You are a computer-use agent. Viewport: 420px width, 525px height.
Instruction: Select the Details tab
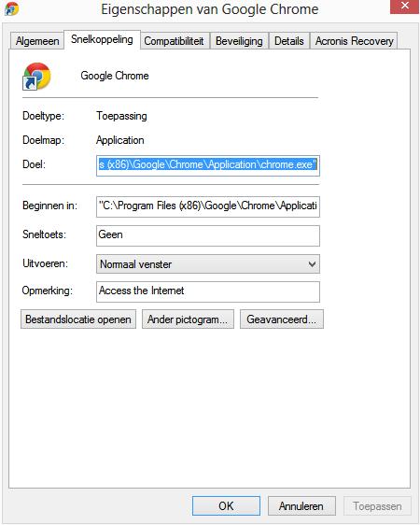tap(289, 41)
